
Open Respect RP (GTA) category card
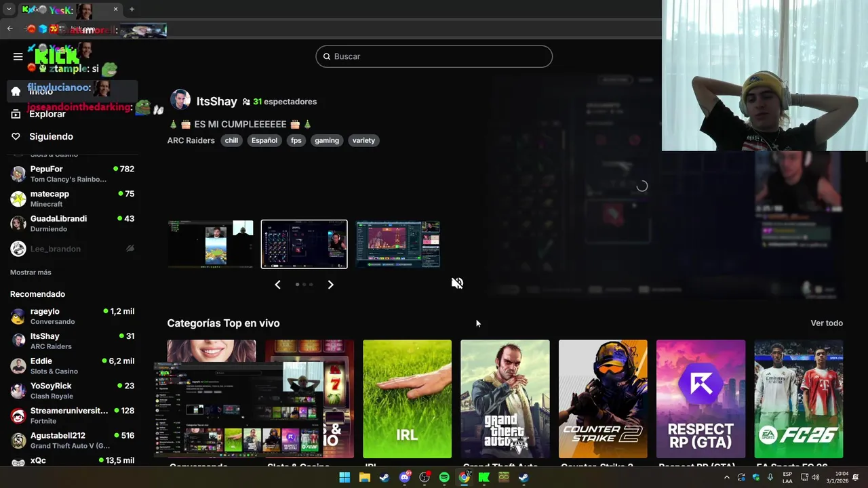coord(701,399)
